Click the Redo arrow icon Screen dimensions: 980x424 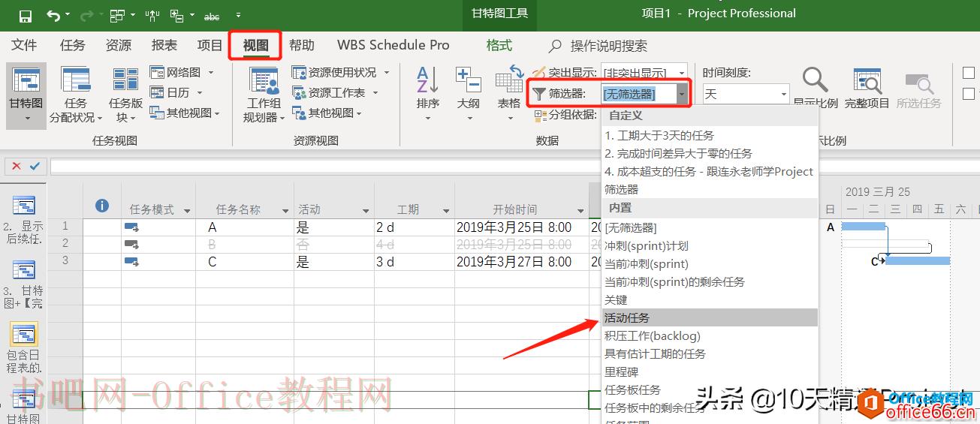click(86, 15)
